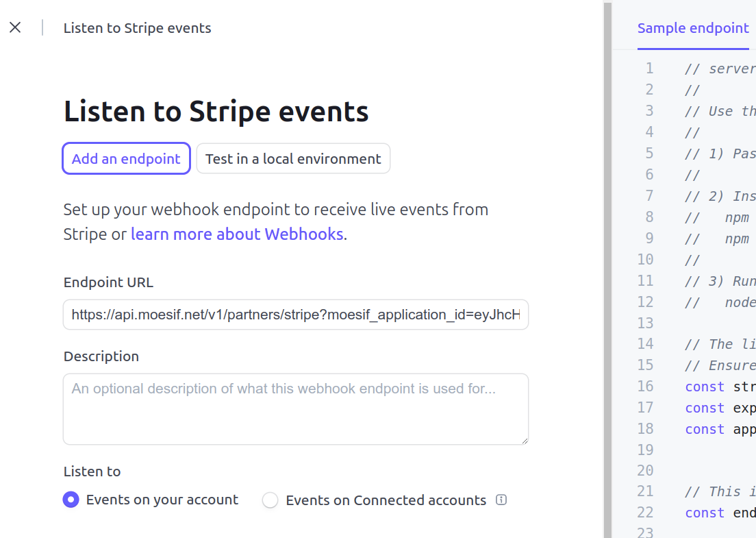This screenshot has width=756, height=538.
Task: Click the Events on Connected accounts label text
Action: [x=386, y=500]
